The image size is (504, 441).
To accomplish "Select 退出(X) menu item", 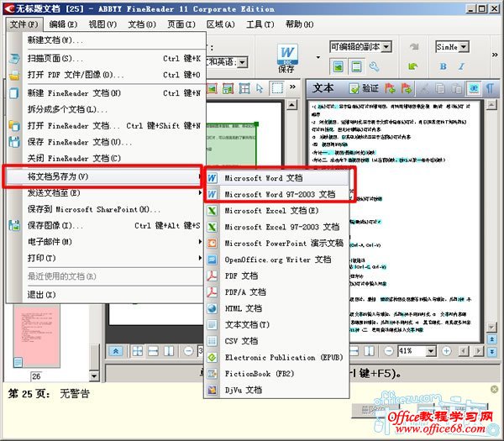I will tap(104, 295).
